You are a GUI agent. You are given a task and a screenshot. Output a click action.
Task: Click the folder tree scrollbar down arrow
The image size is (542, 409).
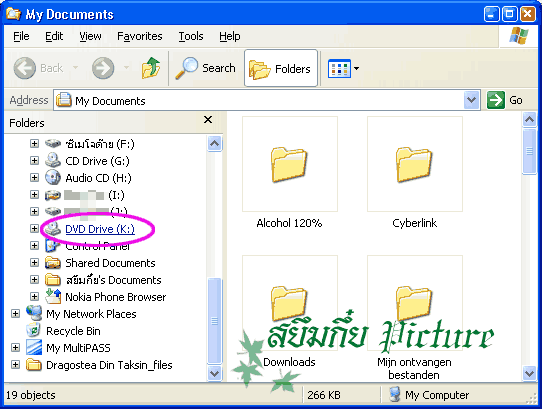pyautogui.click(x=214, y=373)
